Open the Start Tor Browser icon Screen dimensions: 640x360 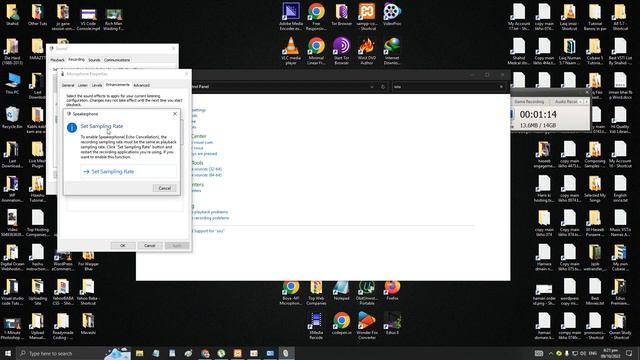[x=342, y=51]
